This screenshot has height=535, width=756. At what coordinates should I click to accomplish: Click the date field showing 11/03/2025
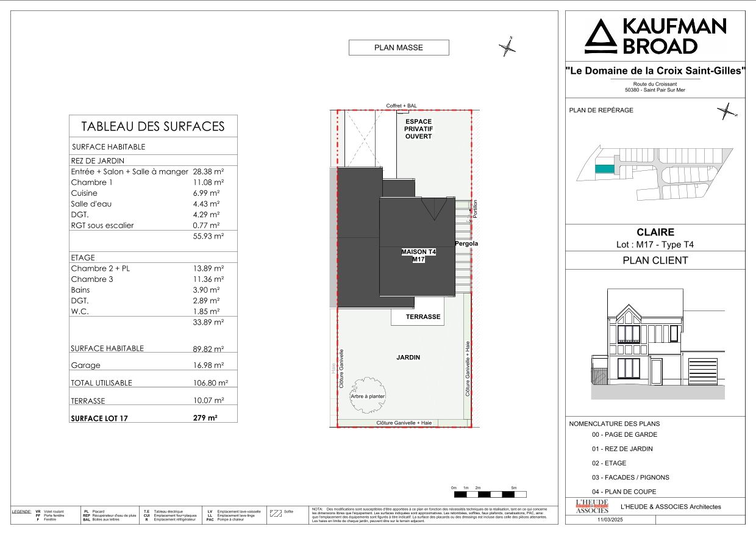pos(610,519)
